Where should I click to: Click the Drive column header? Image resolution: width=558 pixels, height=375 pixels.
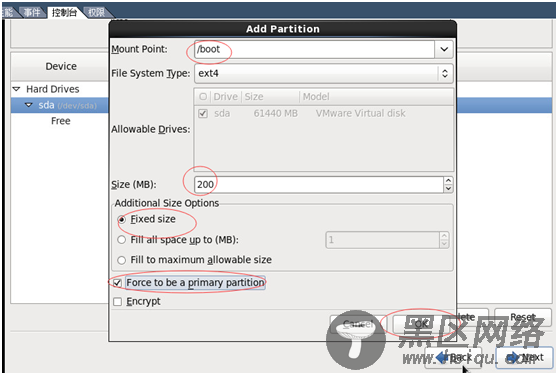[225, 97]
